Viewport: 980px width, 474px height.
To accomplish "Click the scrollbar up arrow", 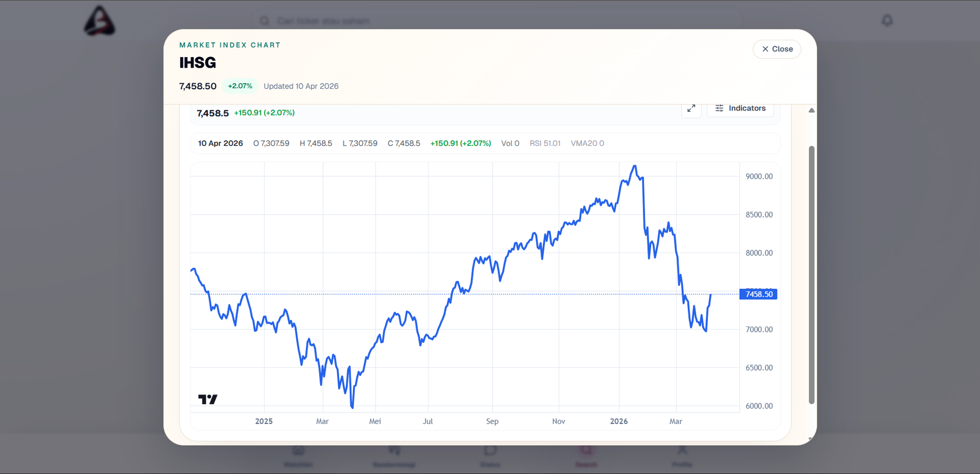I will coord(811,110).
